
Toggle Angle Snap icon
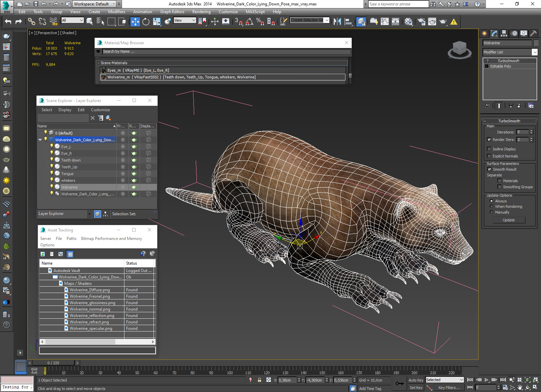tap(249, 22)
